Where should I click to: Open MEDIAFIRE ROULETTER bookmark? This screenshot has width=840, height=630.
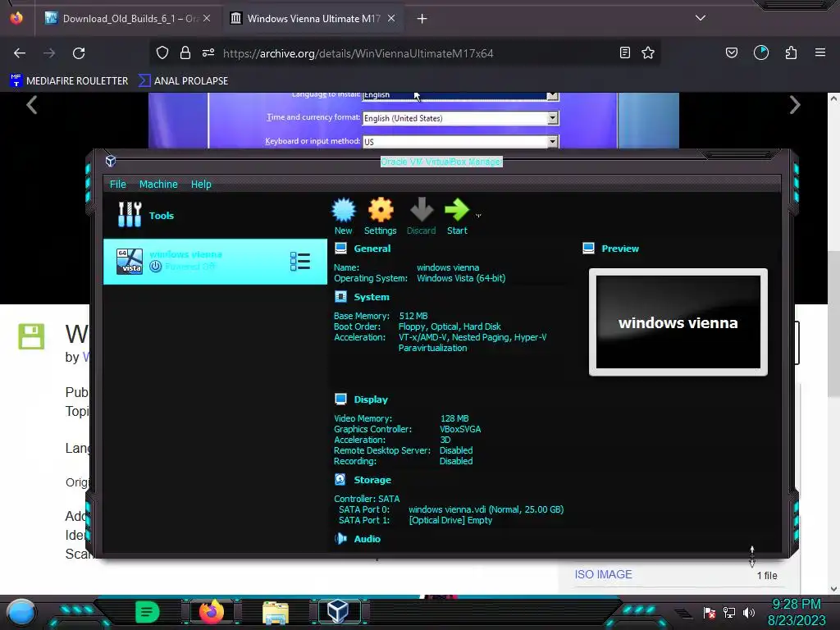click(x=69, y=81)
